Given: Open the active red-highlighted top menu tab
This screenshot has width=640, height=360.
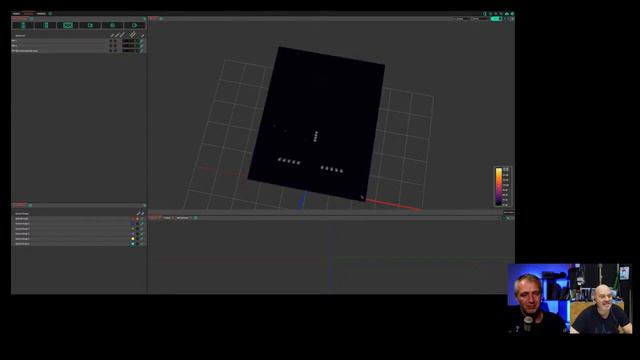Looking at the screenshot, I should [28, 13].
